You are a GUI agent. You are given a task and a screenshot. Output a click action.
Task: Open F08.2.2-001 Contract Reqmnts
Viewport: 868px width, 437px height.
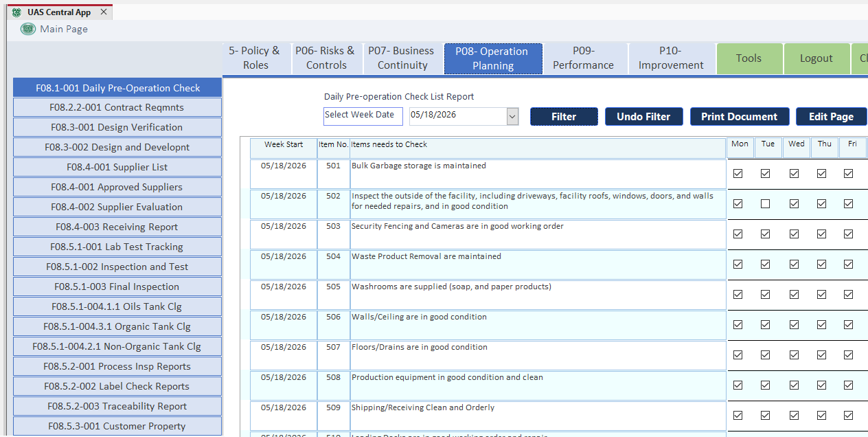pyautogui.click(x=117, y=107)
